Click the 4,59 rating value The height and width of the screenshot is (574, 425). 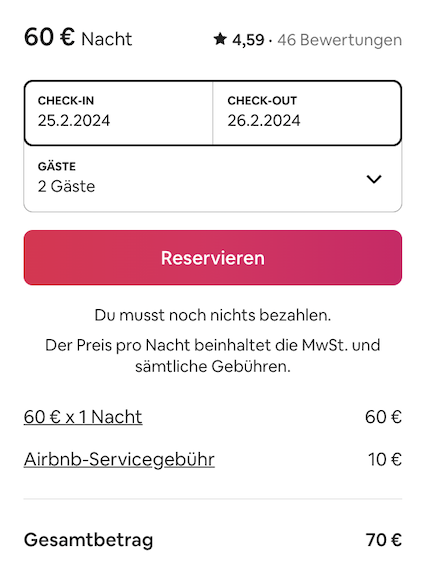(248, 40)
